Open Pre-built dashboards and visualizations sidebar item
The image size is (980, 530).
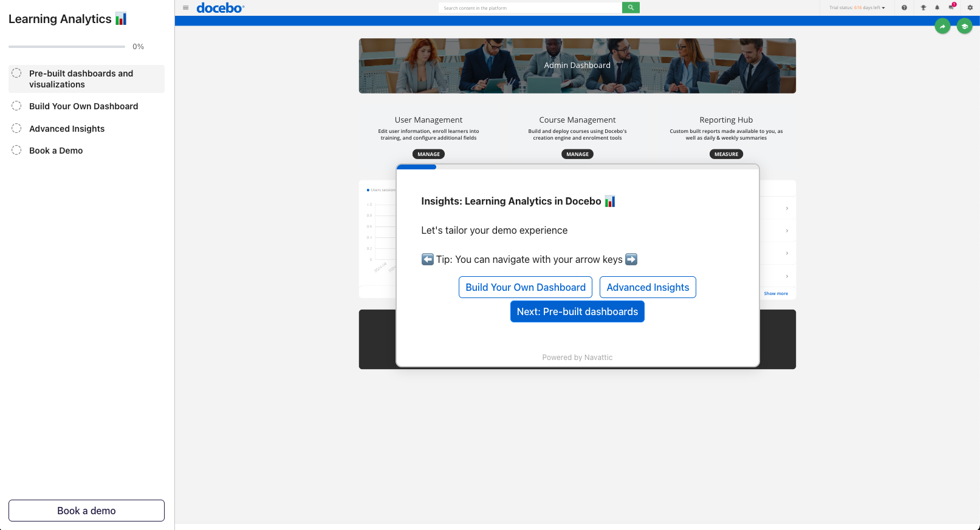(x=81, y=79)
